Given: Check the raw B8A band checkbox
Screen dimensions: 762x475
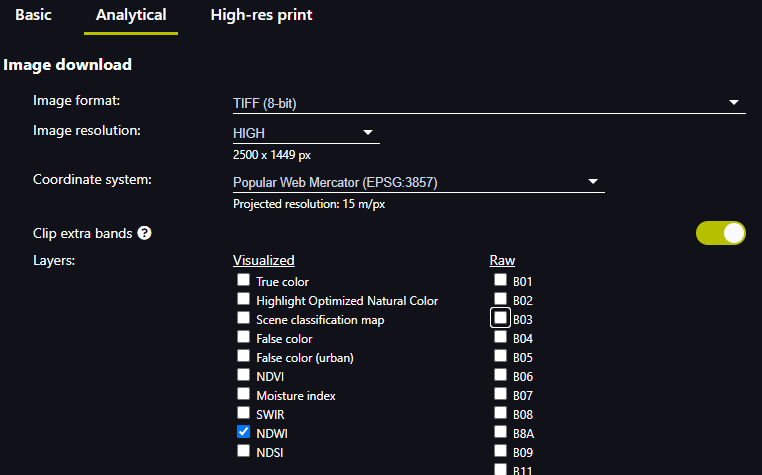Looking at the screenshot, I should point(500,433).
